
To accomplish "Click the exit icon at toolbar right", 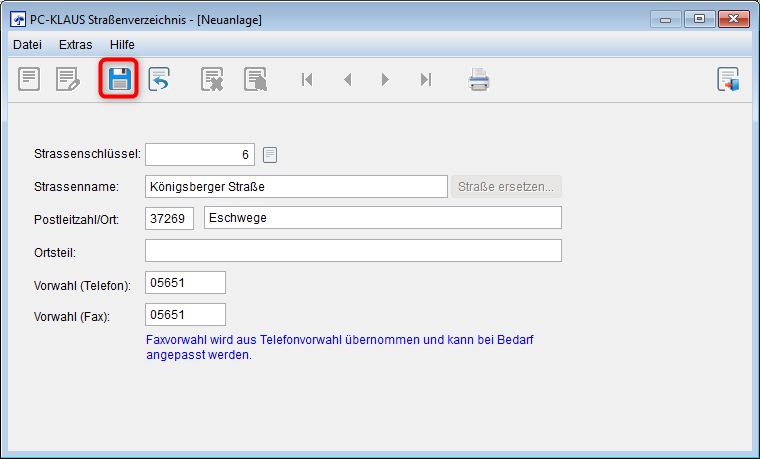I will pos(728,80).
